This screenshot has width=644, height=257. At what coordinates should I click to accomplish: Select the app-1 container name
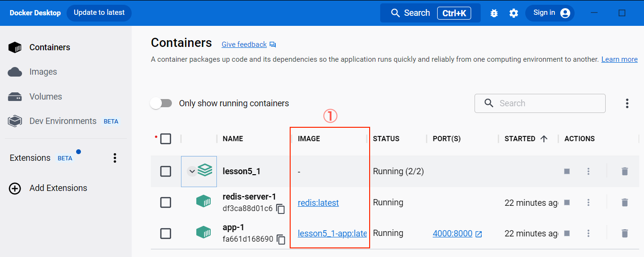234,227
